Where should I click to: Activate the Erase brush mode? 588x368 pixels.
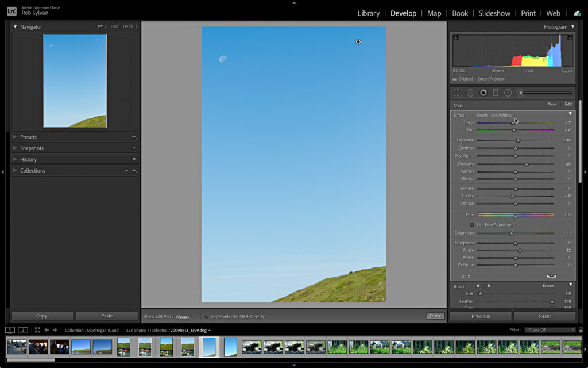pos(548,286)
